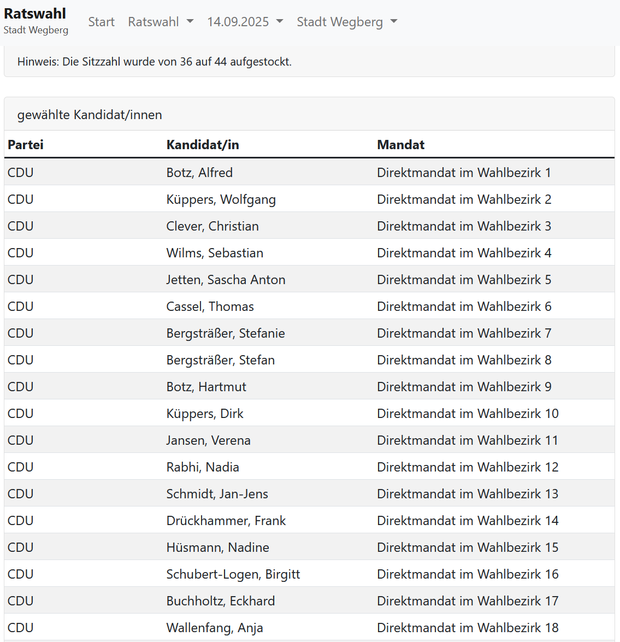620x642 pixels.
Task: Click on Jetten, Sascha Anton
Action: click(x=226, y=280)
